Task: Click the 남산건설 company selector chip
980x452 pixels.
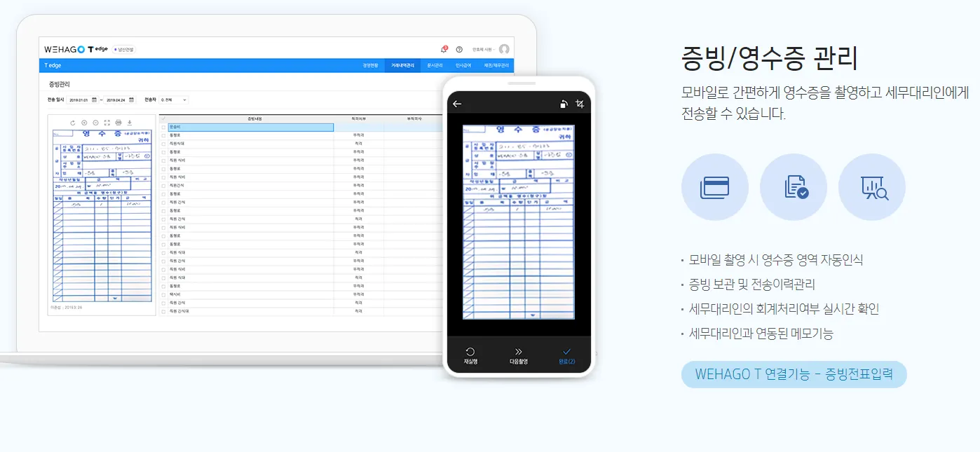Action: [124, 50]
